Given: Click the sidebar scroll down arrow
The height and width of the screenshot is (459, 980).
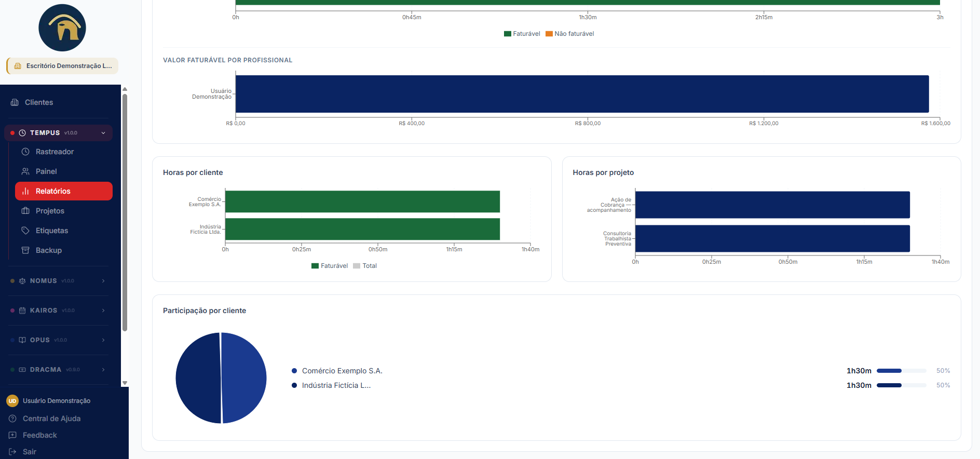Looking at the screenshot, I should (x=125, y=383).
